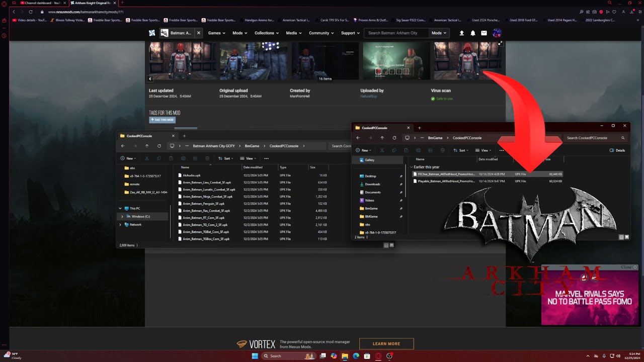Switch to Channel dashboard browser tab
This screenshot has width=644, height=362.
tap(44, 3)
